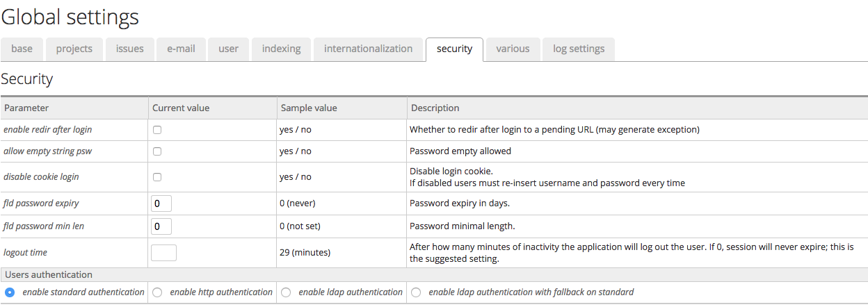This screenshot has width=868, height=307.
Task: Pick ldap authentication with fallback on standard
Action: [x=416, y=292]
